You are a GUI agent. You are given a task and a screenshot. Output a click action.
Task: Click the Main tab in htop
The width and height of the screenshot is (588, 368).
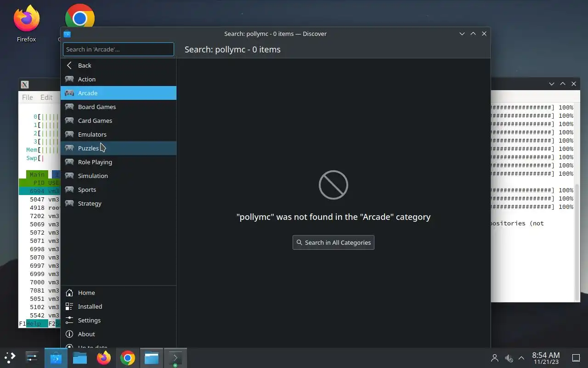tap(37, 174)
